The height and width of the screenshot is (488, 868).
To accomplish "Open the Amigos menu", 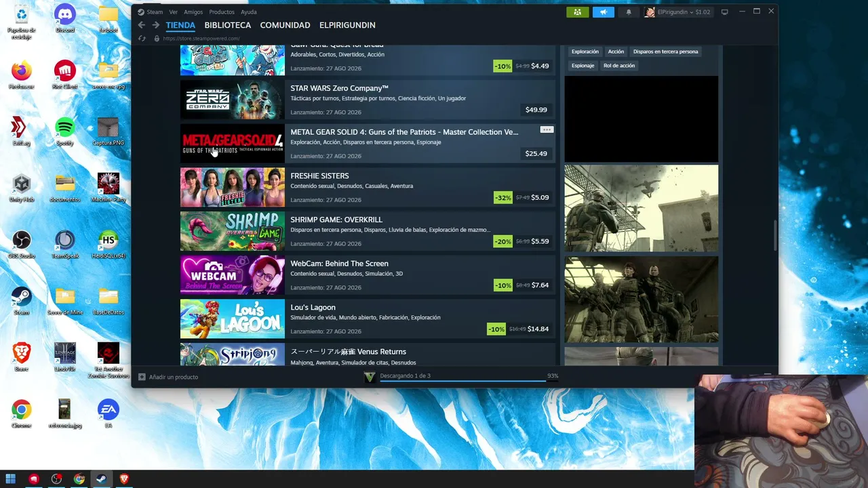I will coord(193,12).
